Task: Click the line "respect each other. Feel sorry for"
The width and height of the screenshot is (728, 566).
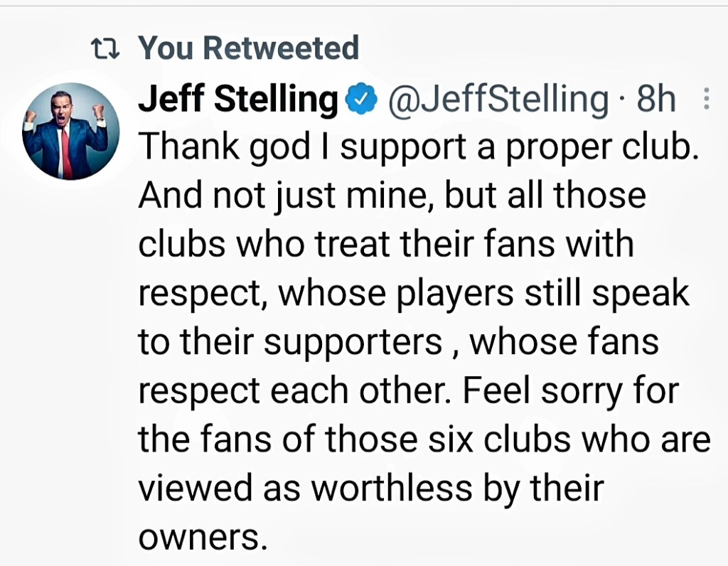Action: click(x=409, y=392)
